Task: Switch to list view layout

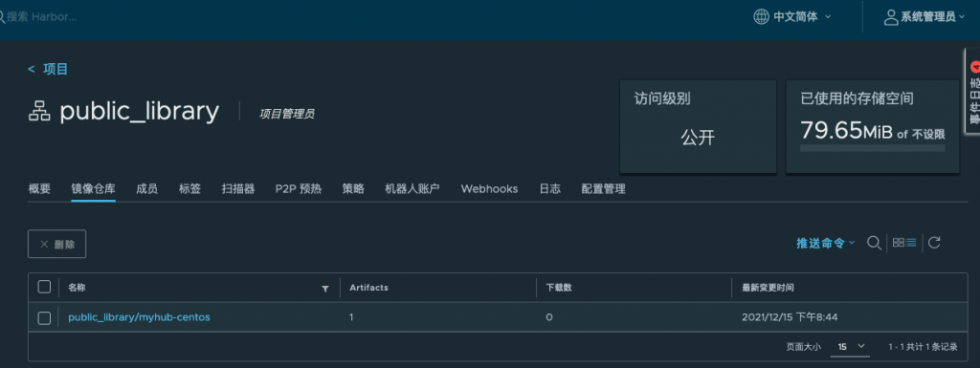Action: 911,243
